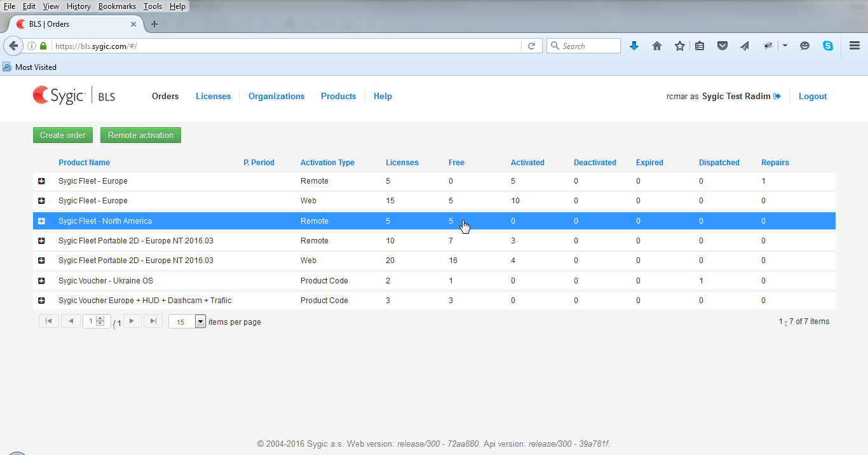This screenshot has width=868, height=455.
Task: Go to next page of the grid
Action: pos(132,321)
